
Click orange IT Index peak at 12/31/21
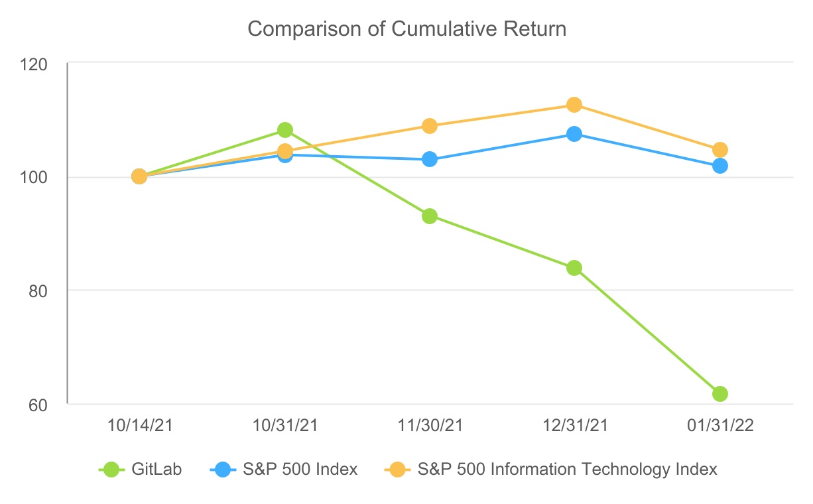pos(574,105)
